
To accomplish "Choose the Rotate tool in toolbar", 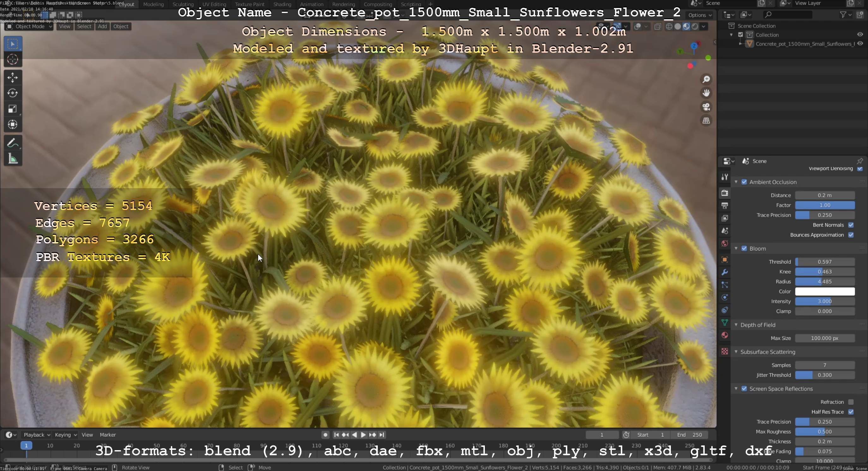I will (x=13, y=93).
